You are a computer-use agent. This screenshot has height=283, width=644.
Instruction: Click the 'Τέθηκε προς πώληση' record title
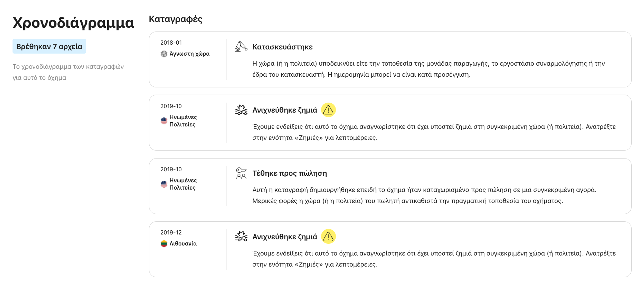tap(289, 173)
